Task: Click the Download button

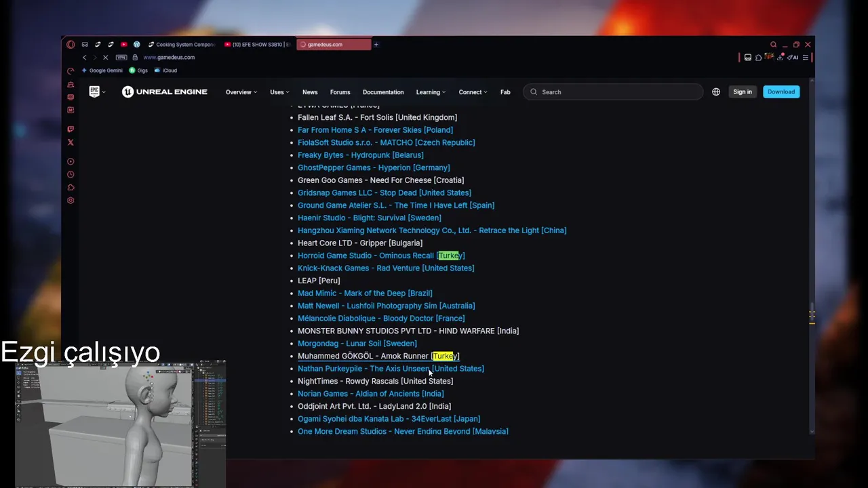Action: 781,91
